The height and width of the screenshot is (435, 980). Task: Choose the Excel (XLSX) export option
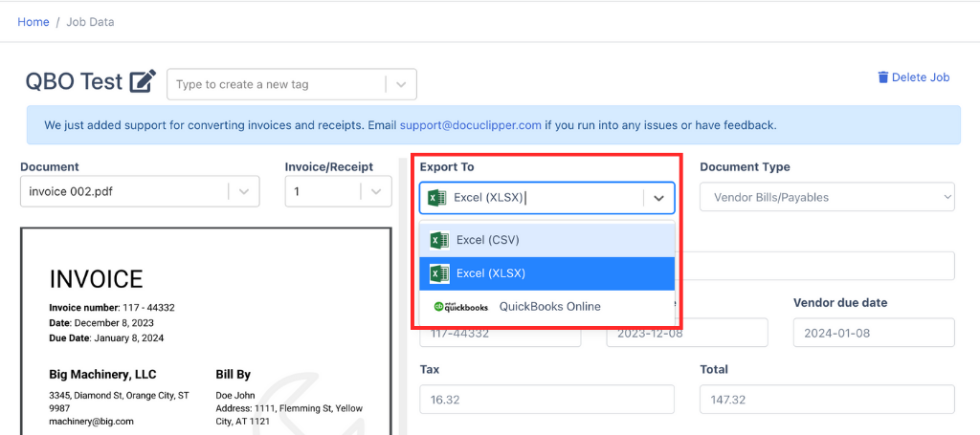(x=546, y=273)
